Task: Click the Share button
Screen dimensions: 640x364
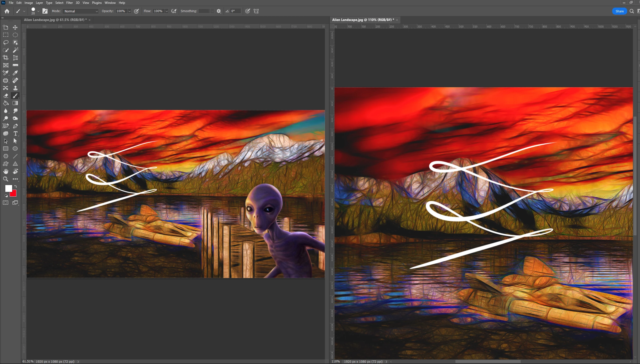Action: (x=619, y=11)
